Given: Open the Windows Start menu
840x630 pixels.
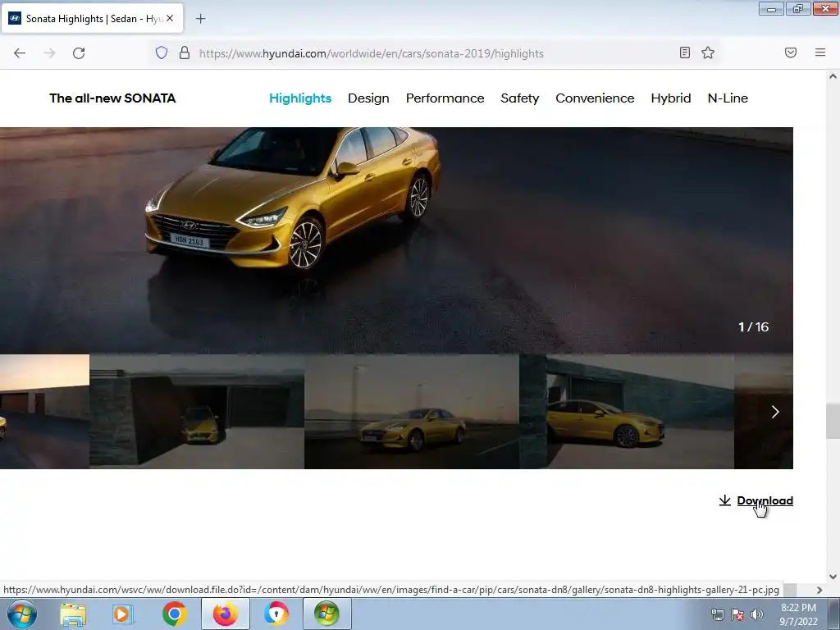Looking at the screenshot, I should pyautogui.click(x=22, y=614).
